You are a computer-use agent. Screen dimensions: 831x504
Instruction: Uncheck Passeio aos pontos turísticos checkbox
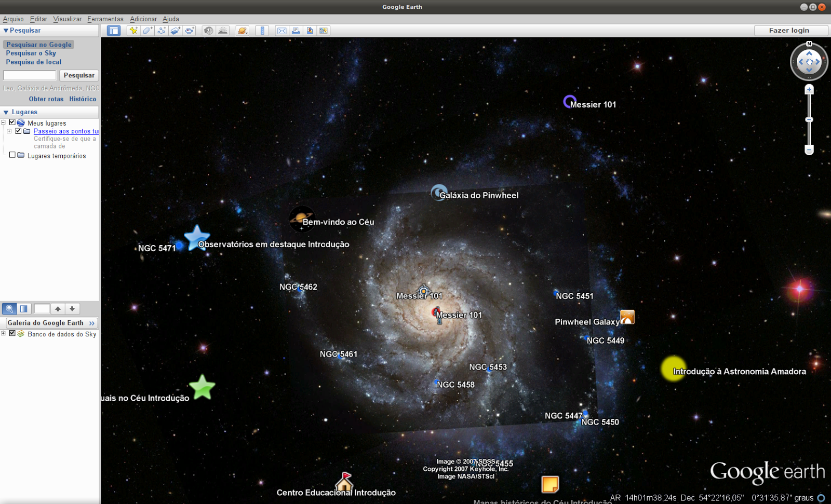(x=19, y=131)
